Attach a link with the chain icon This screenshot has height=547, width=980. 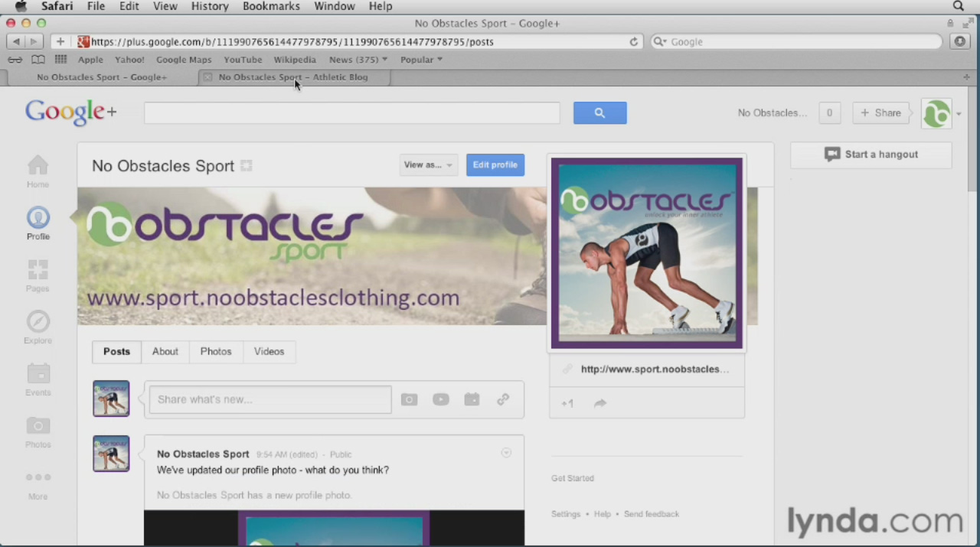pos(503,399)
